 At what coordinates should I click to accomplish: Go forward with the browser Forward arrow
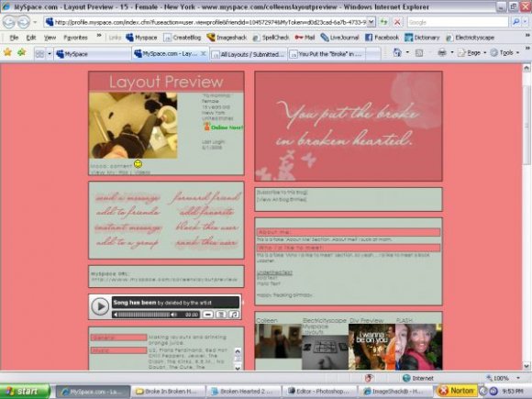[23, 22]
